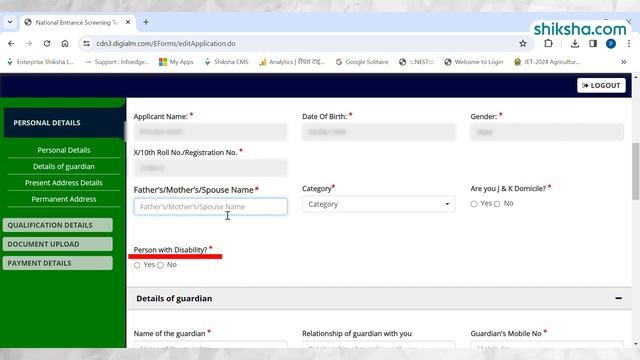Screen dimensions: 640x360
Task: Click the X/10th Roll No. field
Action: (210, 168)
